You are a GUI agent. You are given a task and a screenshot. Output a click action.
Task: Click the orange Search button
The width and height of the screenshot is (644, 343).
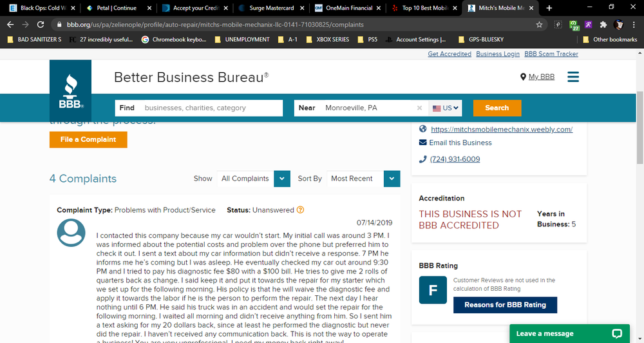[x=497, y=108]
